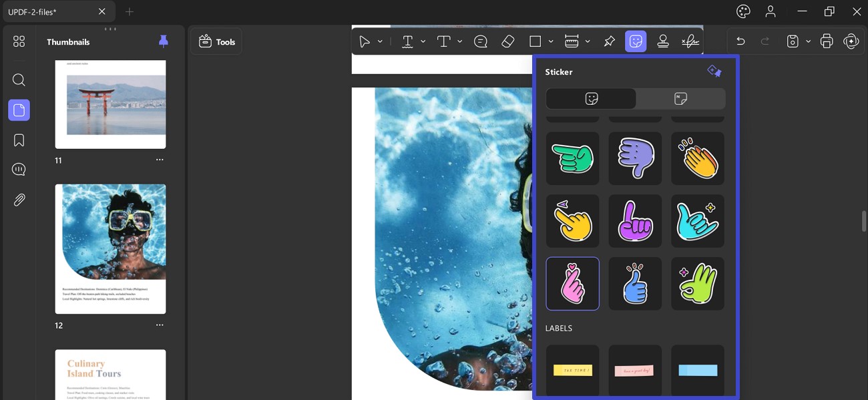Viewport: 868px width, 400px height.
Task: Select the Signature tool
Action: pos(690,41)
